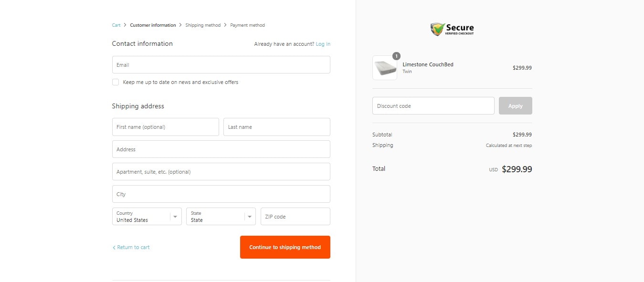The height and width of the screenshot is (282, 644).
Task: Click the Secure Verified Checkout shield badge
Action: (452, 29)
